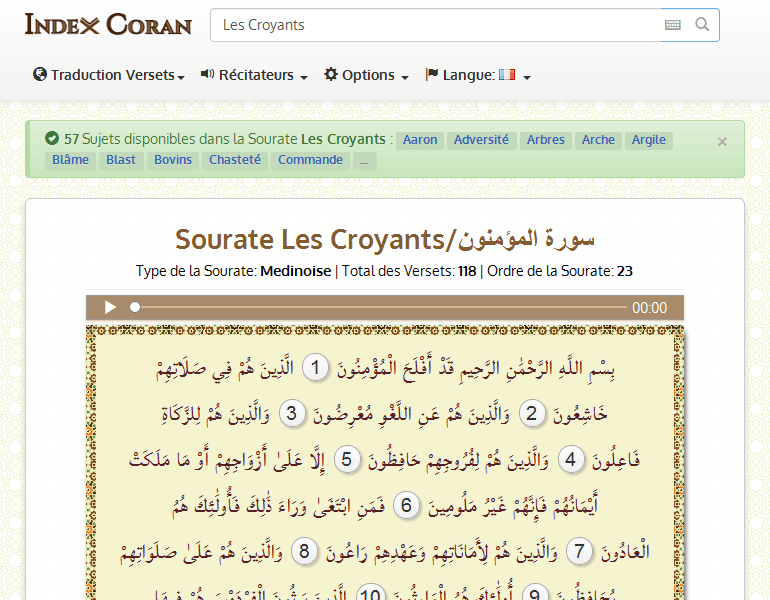The image size is (770, 600).
Task: Click the audio progress slider track
Action: click(x=380, y=307)
